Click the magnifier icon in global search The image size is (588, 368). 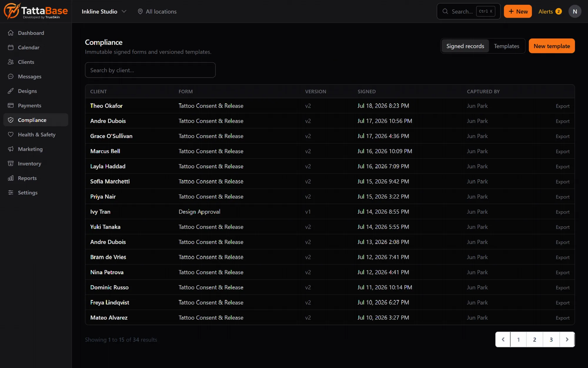pyautogui.click(x=445, y=11)
